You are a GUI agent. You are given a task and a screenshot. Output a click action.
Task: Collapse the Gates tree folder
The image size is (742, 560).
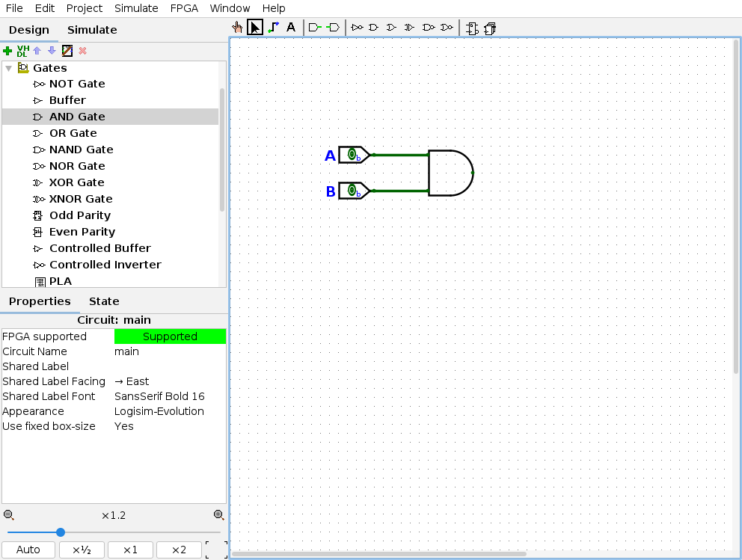pos(8,68)
